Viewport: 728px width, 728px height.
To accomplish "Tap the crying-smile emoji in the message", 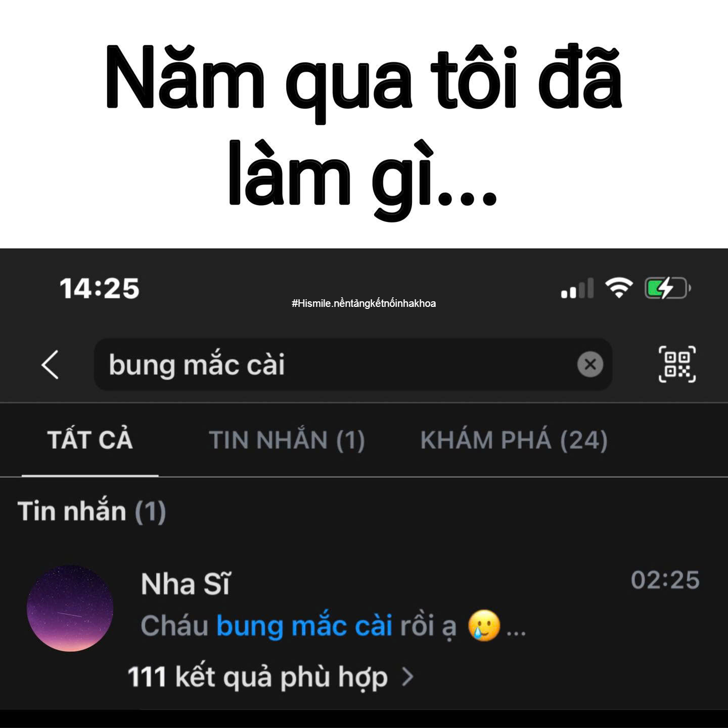I will 484,626.
